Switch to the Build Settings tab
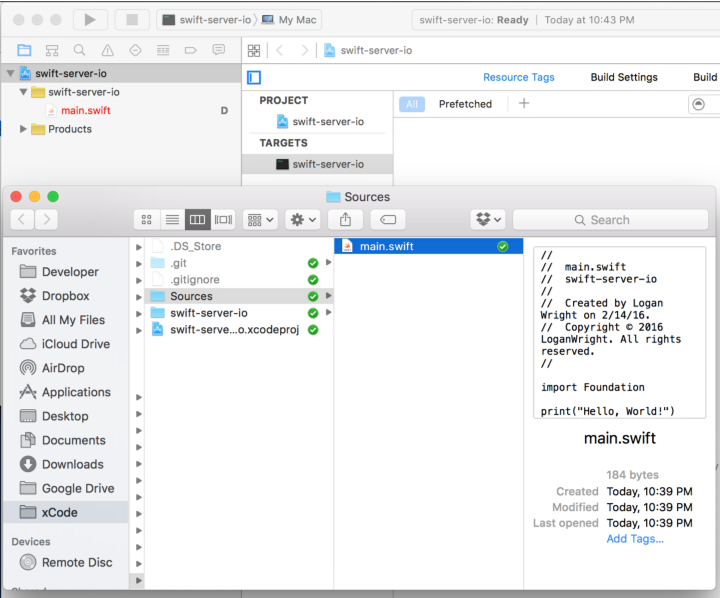 pos(624,77)
